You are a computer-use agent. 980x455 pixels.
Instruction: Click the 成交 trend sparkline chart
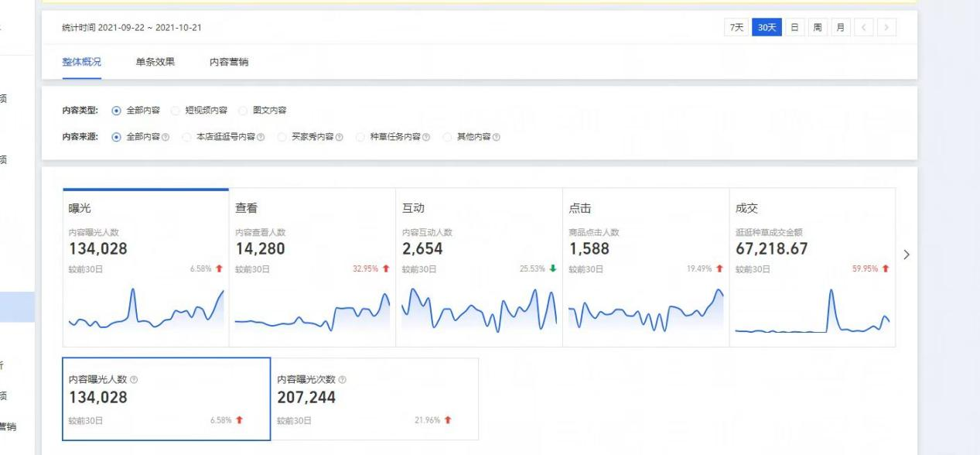point(812,311)
